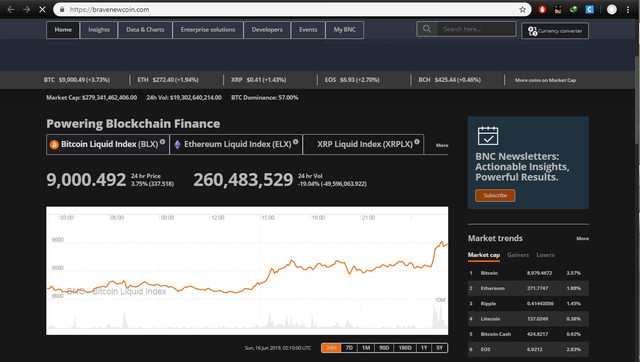640x362 pixels.
Task: Click the red browser extension icon
Action: pos(542,9)
